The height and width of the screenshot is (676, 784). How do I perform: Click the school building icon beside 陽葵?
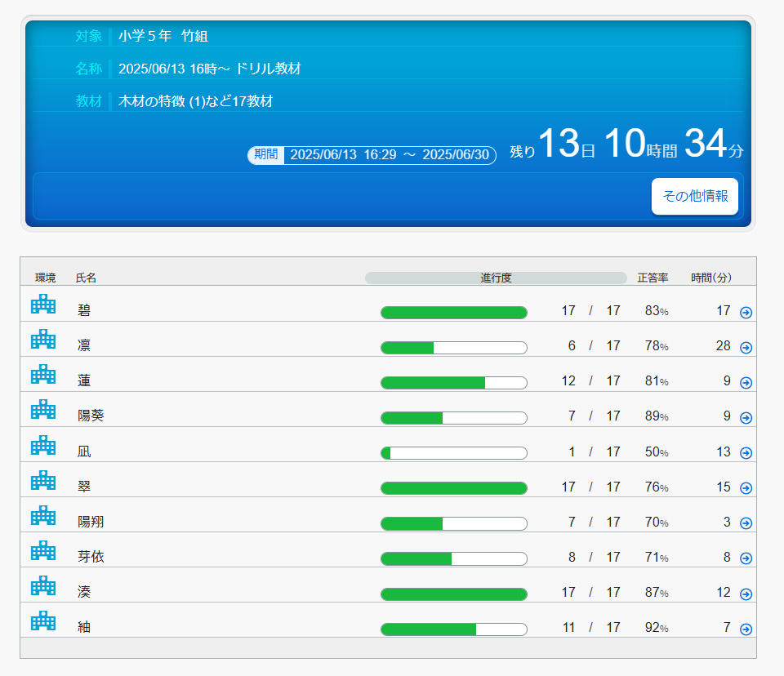pyautogui.click(x=43, y=410)
